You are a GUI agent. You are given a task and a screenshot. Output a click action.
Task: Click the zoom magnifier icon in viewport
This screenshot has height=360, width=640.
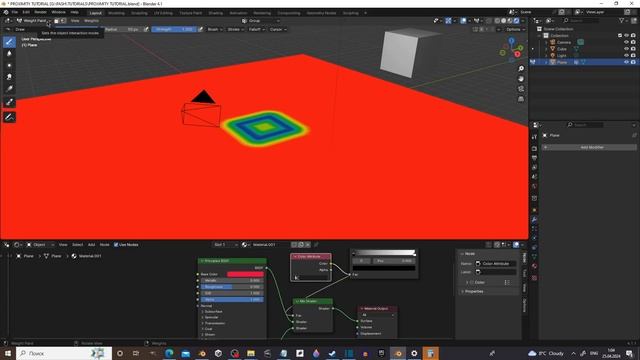coord(521,69)
